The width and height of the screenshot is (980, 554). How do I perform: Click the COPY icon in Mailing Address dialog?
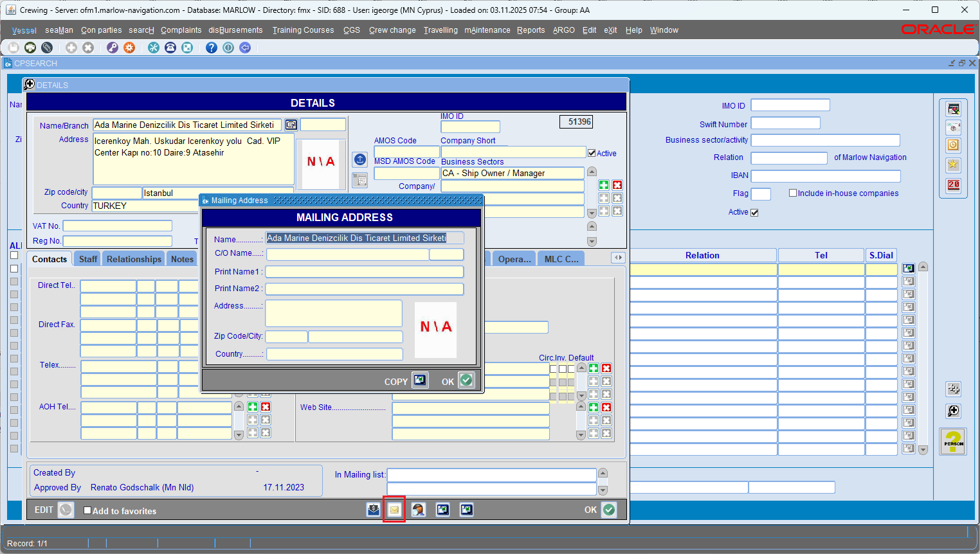(420, 380)
